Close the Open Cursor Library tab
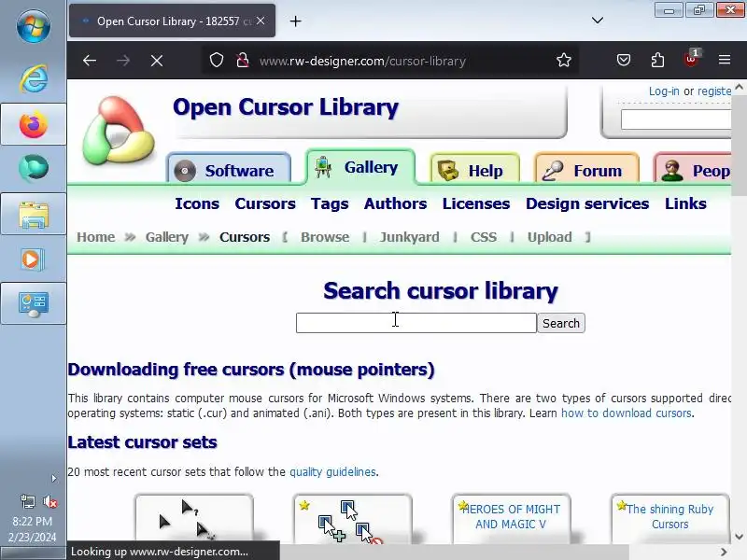 (261, 21)
